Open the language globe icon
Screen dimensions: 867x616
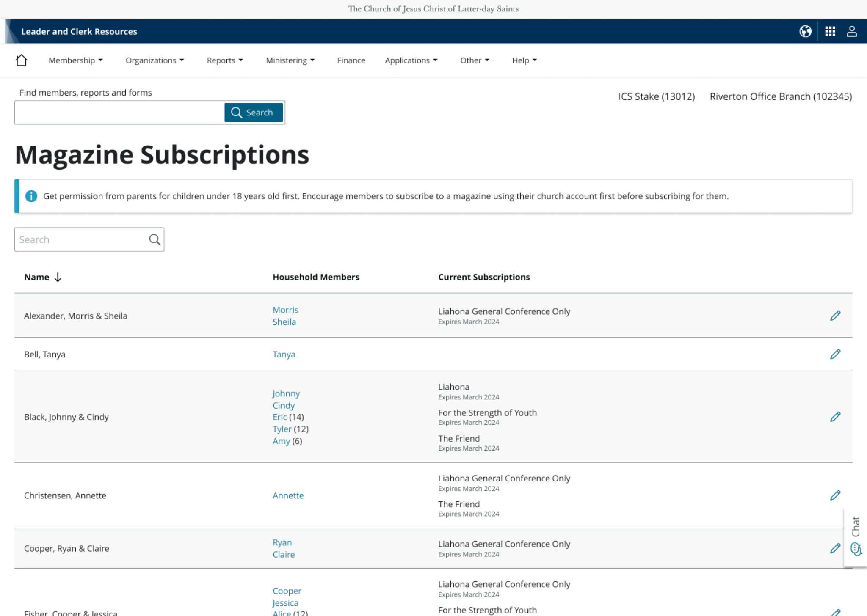[805, 31]
